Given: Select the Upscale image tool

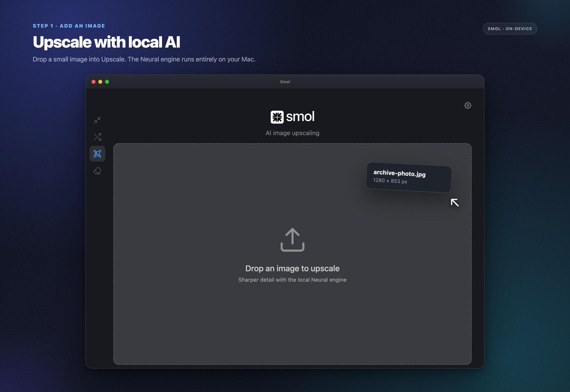Looking at the screenshot, I should pos(97,154).
